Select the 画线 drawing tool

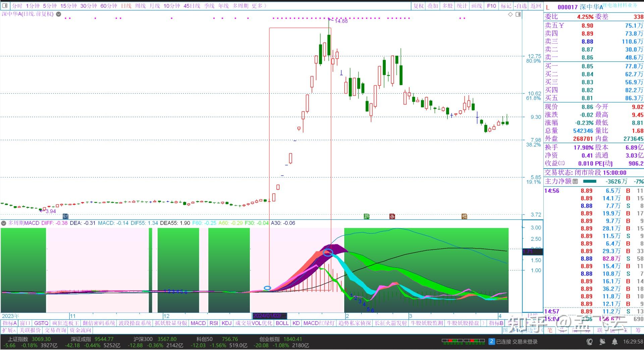pos(477,6)
